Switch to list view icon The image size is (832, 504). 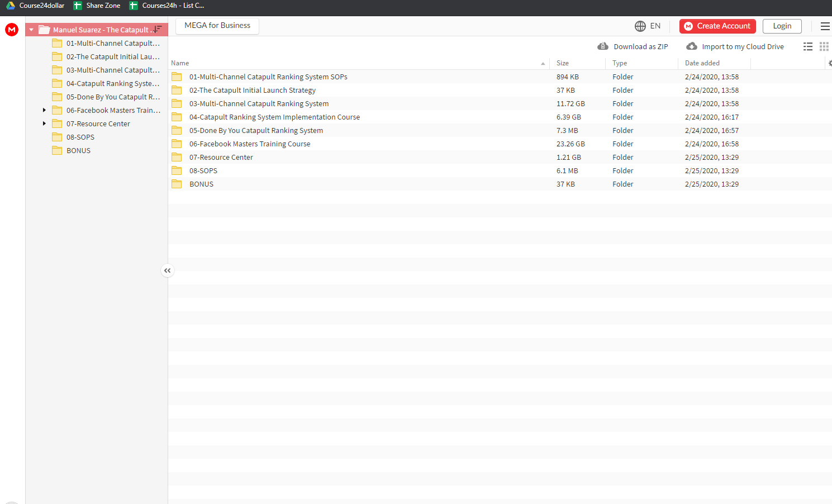click(808, 47)
